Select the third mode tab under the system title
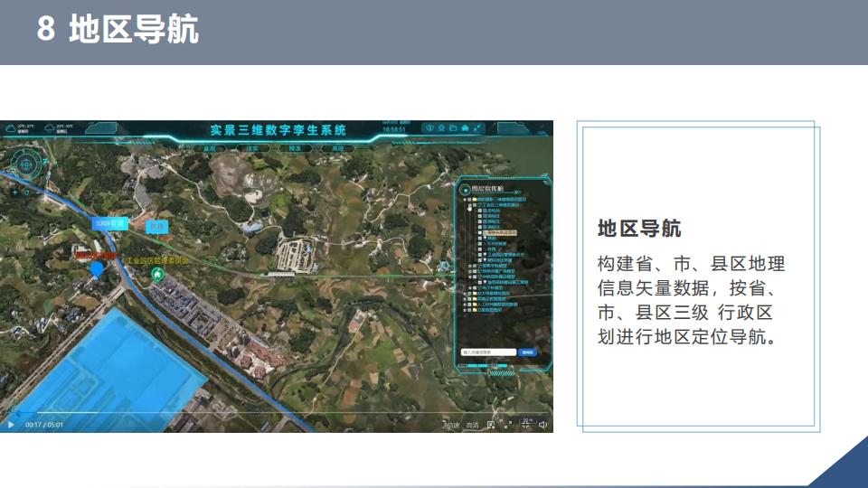868x488 pixels. (295, 148)
